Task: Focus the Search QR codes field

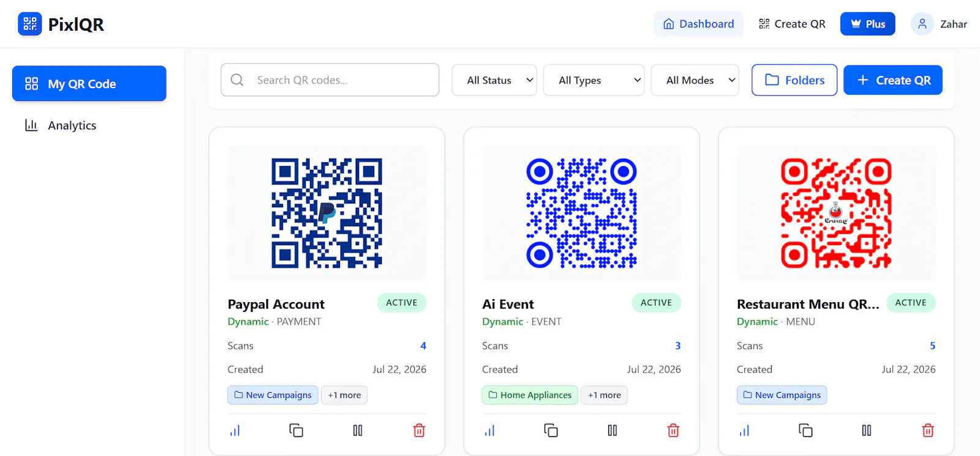Action: tap(330, 80)
